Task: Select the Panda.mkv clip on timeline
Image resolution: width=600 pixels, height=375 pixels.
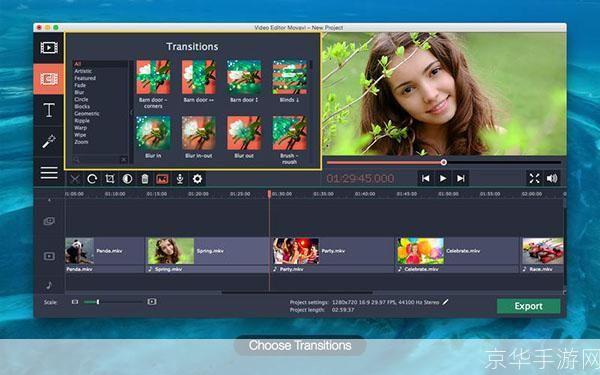Action: pyautogui.click(x=104, y=251)
